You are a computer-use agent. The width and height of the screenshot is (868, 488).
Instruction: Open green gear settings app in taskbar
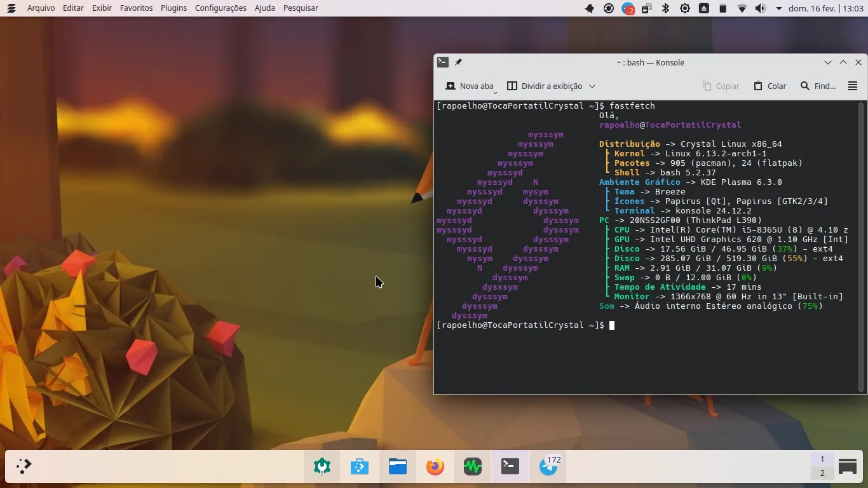point(322,467)
